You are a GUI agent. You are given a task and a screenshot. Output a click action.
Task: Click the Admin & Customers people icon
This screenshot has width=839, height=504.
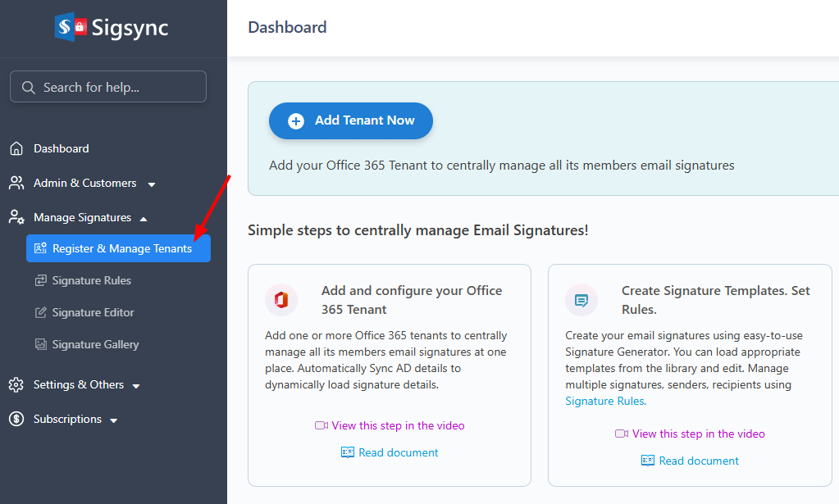(x=16, y=183)
